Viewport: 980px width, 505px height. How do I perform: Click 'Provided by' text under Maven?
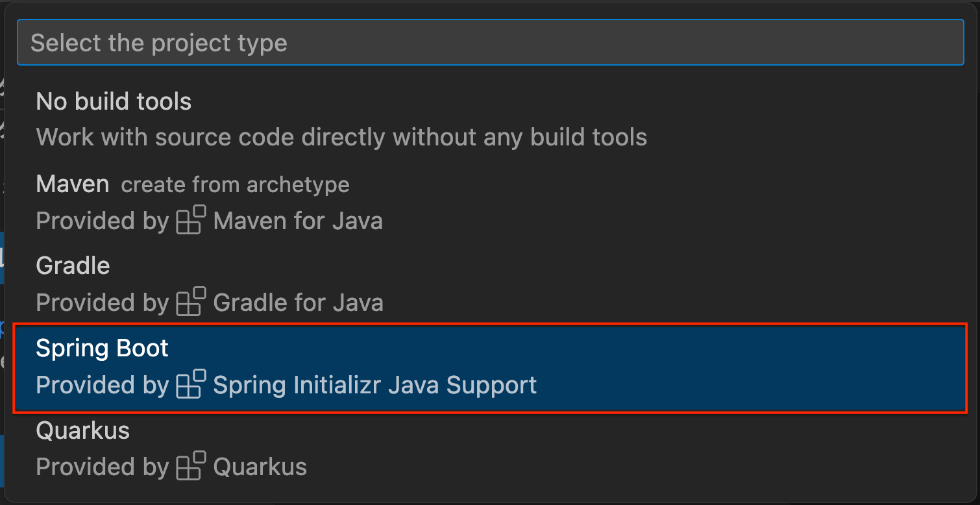(103, 221)
